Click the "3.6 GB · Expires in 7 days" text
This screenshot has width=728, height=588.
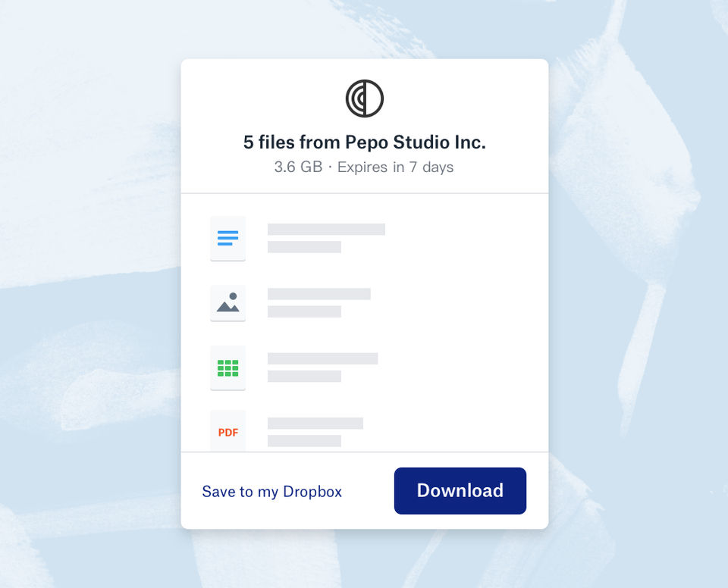(x=363, y=167)
